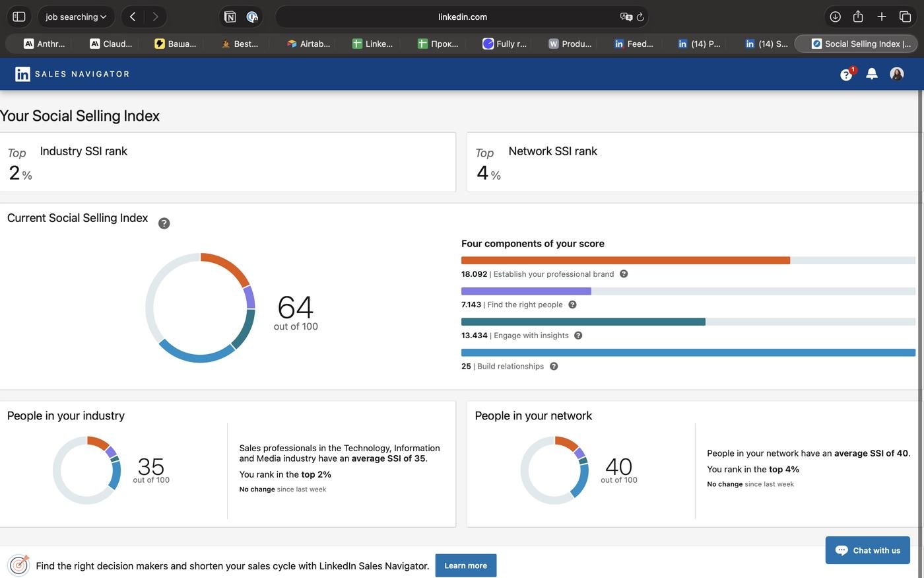Switch to the Airtable browser tab
The width and height of the screenshot is (924, 578).
point(308,44)
